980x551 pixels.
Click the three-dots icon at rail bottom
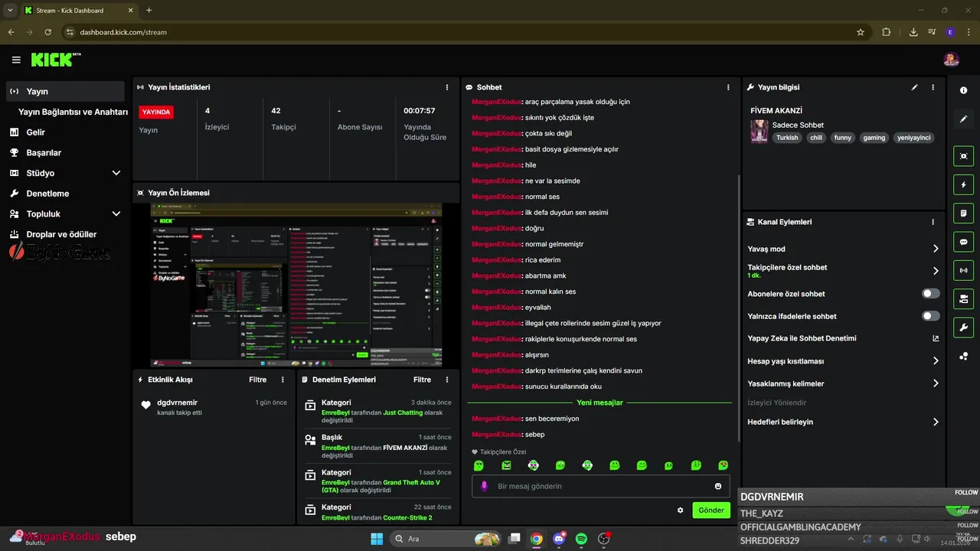click(x=963, y=356)
